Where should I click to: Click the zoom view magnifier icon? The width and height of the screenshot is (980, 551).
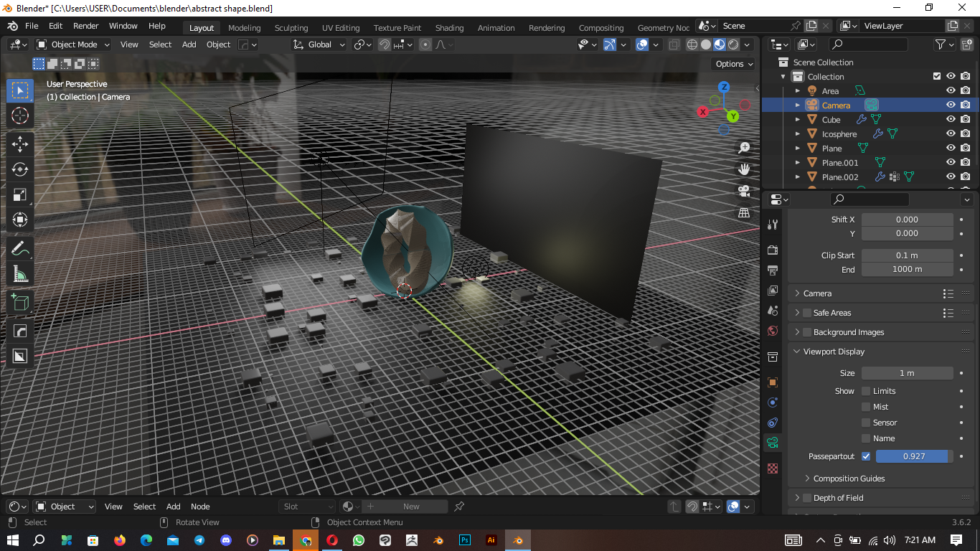click(744, 148)
